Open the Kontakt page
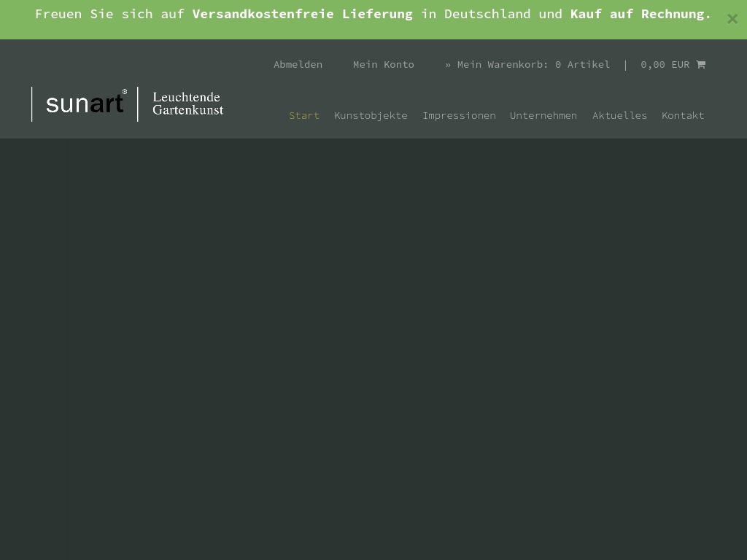747x560 pixels. coord(683,115)
